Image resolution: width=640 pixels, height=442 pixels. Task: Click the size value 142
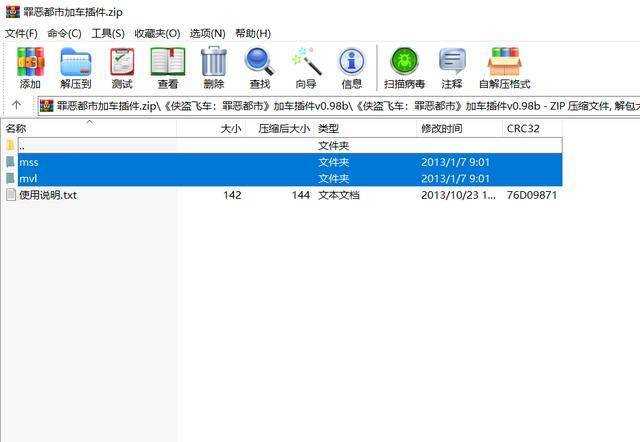[232, 195]
